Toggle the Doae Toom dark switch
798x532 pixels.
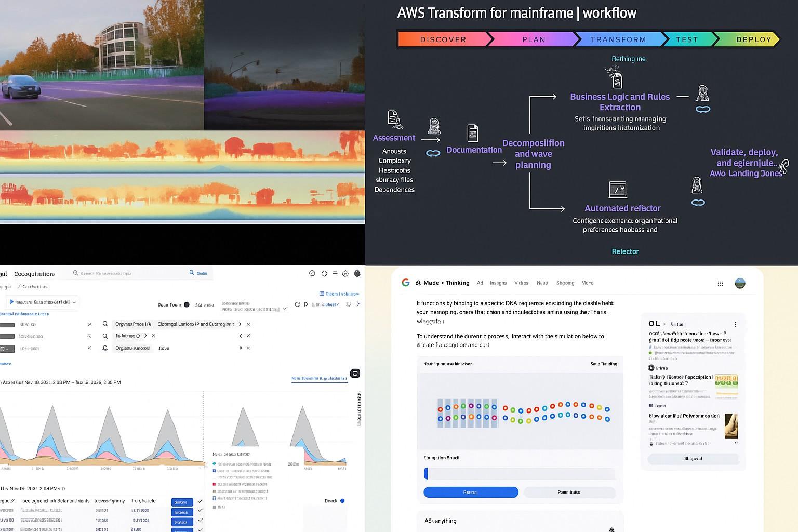pos(187,305)
